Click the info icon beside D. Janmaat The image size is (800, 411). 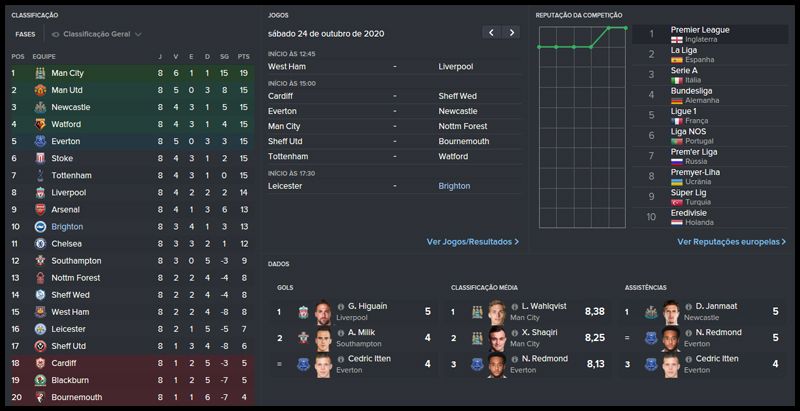tap(688, 306)
